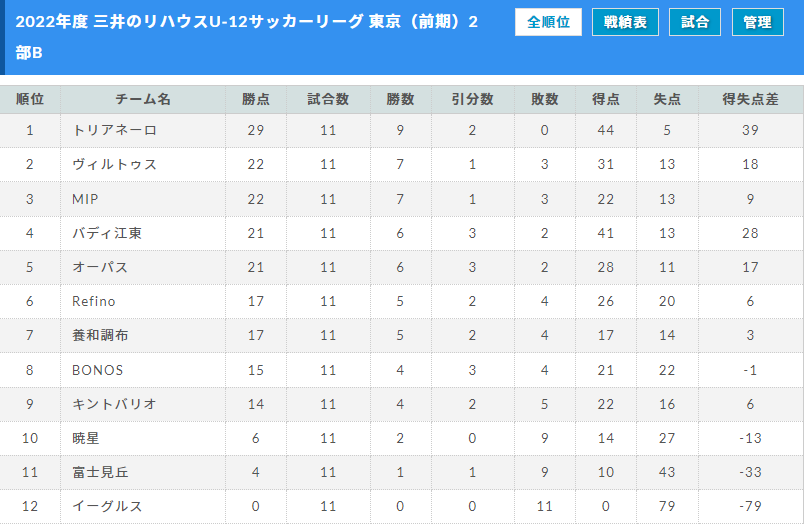Image resolution: width=805 pixels, height=525 pixels.
Task: Click the オーパス team name
Action: 100,267
